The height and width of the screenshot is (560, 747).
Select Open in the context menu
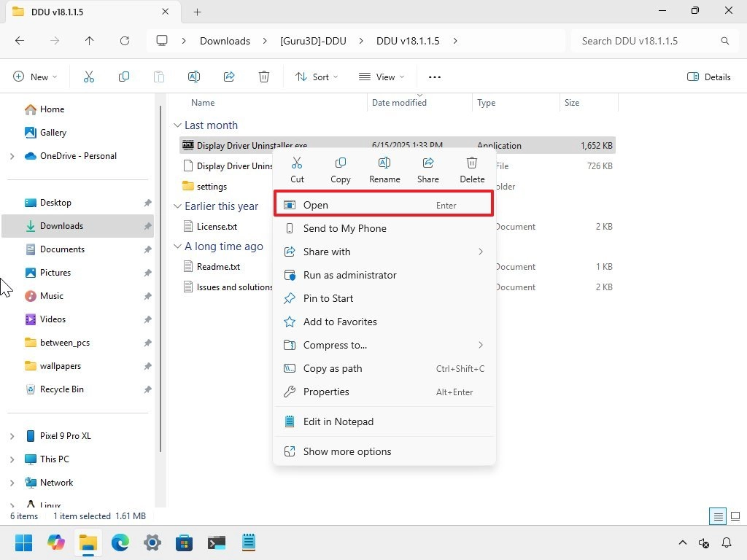[x=384, y=205]
